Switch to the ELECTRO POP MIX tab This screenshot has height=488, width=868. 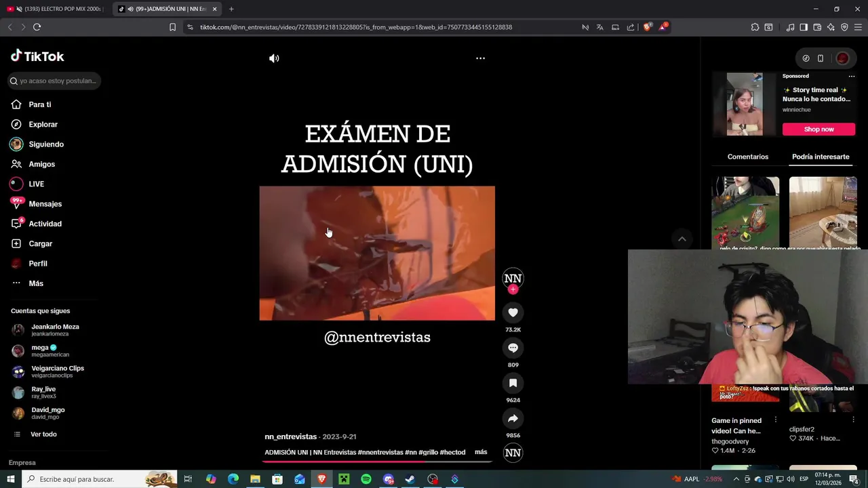click(x=55, y=9)
